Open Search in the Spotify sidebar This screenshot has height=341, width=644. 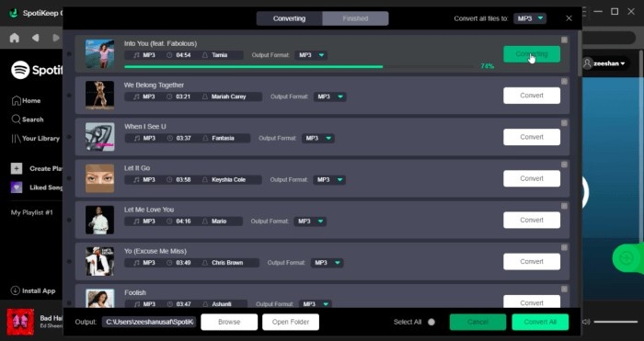(28, 119)
